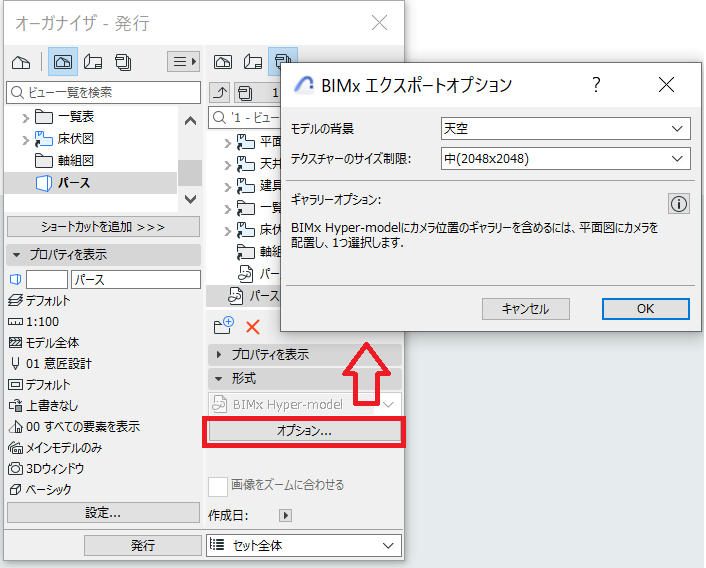
Task: Go up one level in publisher set
Action: (x=220, y=93)
